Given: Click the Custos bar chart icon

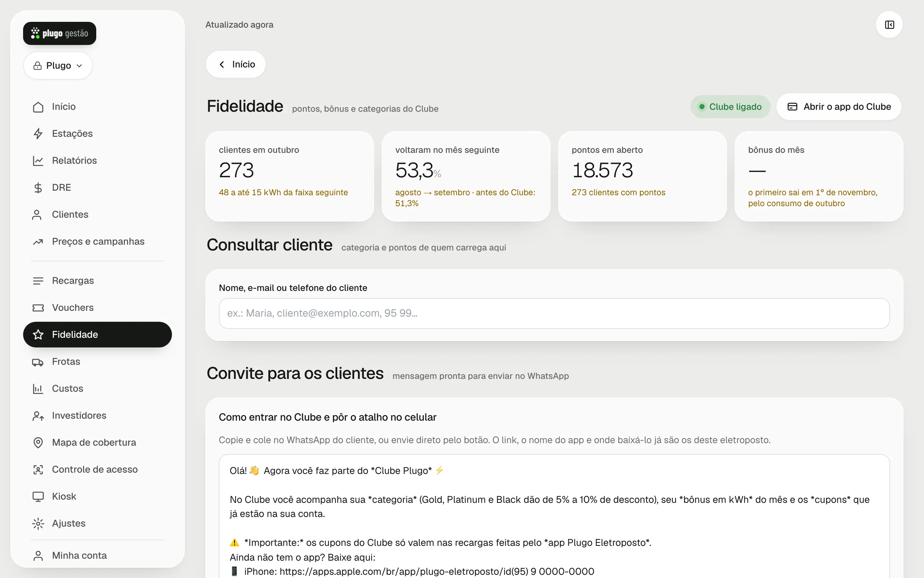Looking at the screenshot, I should pos(38,389).
